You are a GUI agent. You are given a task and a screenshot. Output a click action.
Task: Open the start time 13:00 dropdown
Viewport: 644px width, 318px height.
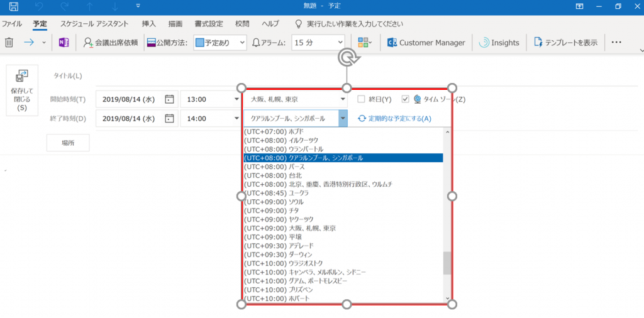(x=236, y=99)
